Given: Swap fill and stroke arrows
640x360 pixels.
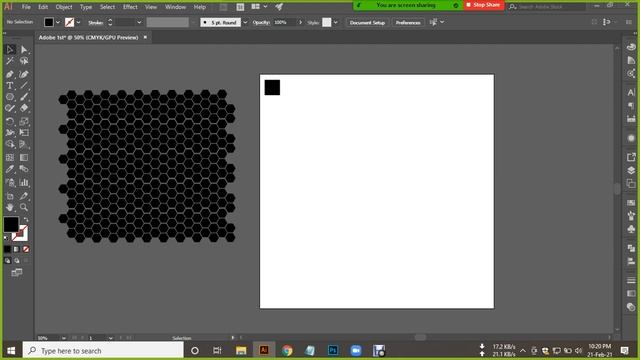Looking at the screenshot, I should [26, 220].
